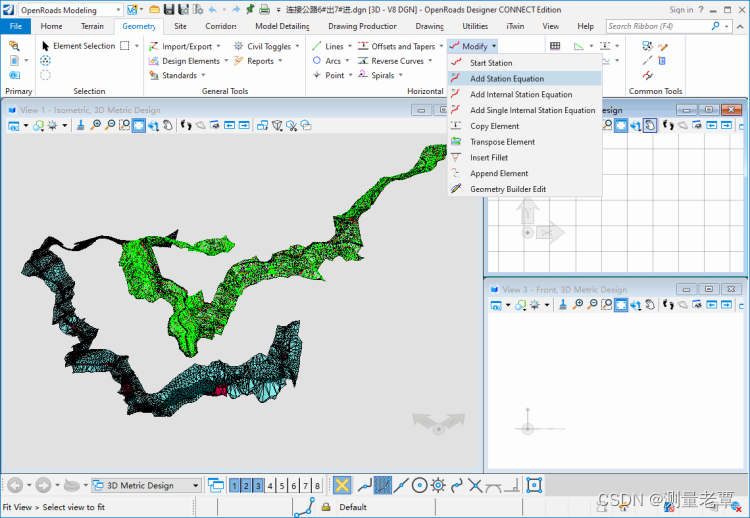750x518 pixels.
Task: Click the Search Ribbon input field
Action: point(658,26)
